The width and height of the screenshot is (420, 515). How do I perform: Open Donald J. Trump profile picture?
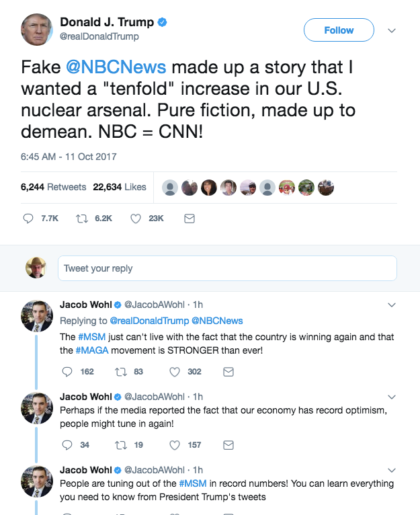tap(36, 30)
